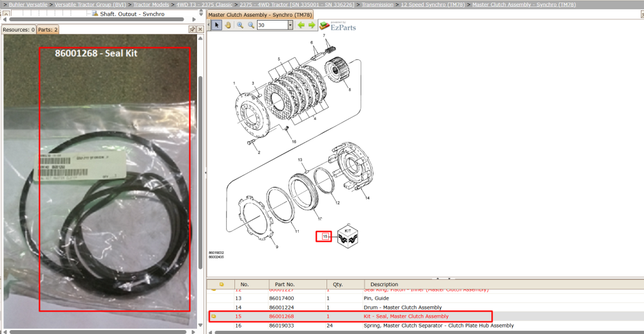Image resolution: width=644 pixels, height=334 pixels.
Task: Click Spring, Master Clutch Separator description
Action: (x=439, y=326)
